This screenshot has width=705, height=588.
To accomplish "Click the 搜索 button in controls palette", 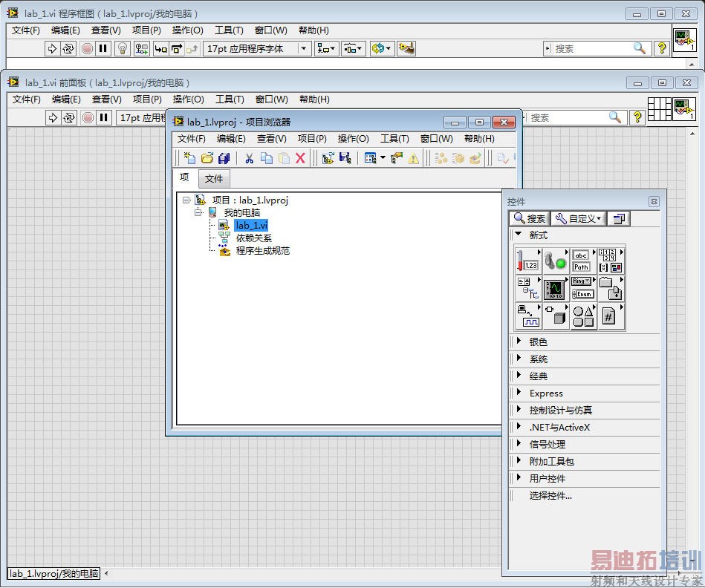I will click(x=530, y=218).
